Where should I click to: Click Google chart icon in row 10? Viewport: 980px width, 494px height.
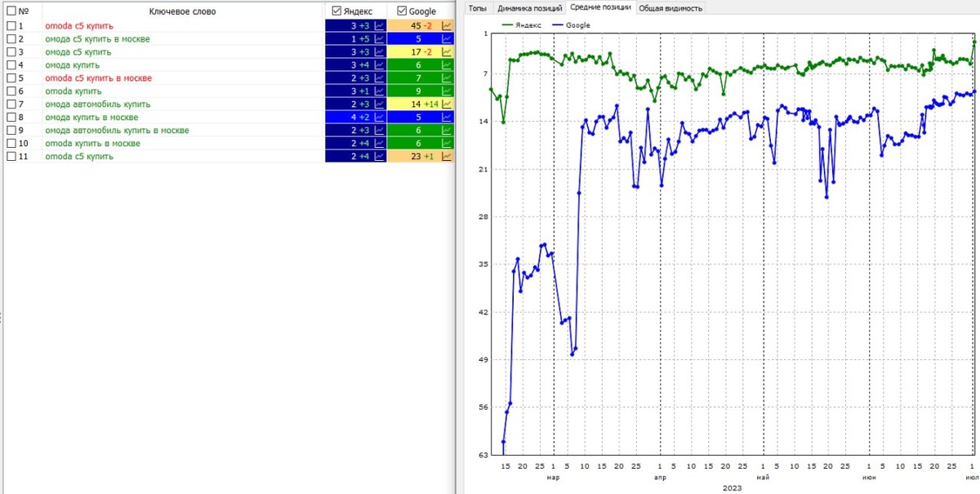click(447, 144)
